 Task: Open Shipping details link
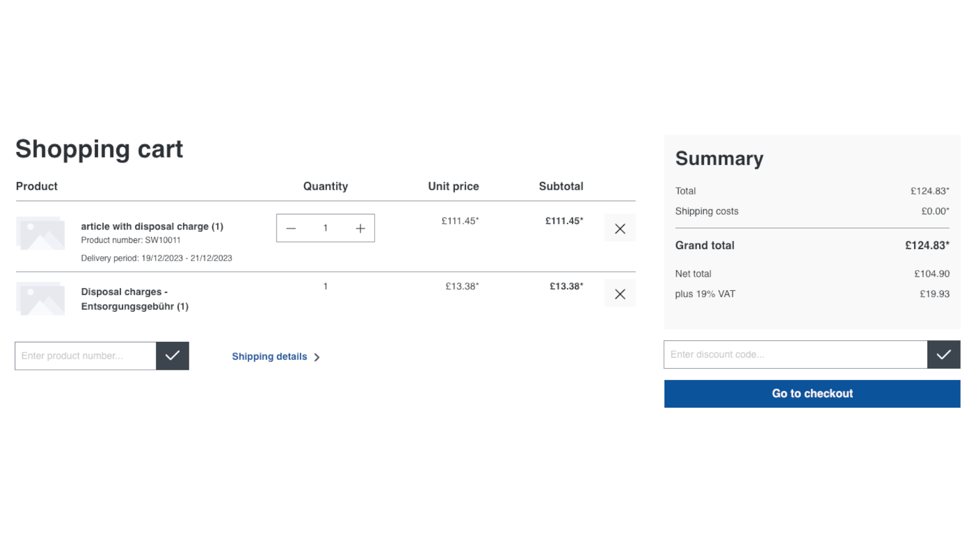[269, 357]
